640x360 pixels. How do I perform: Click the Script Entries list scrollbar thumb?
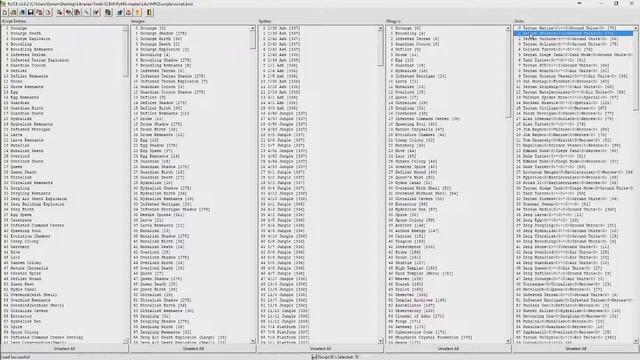point(125,53)
